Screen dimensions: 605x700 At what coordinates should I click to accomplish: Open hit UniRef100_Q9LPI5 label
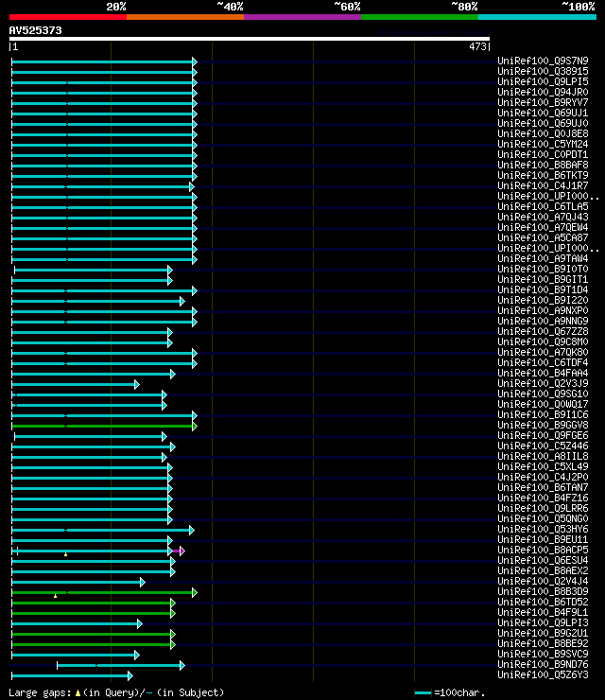[x=543, y=81]
